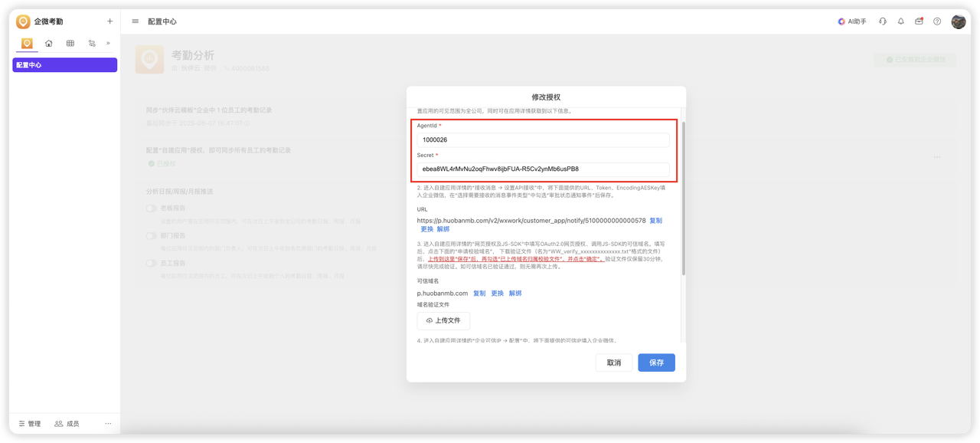Image resolution: width=980 pixels, height=443 pixels.
Task: Turn on the 员工报告 switch
Action: pyautogui.click(x=152, y=263)
